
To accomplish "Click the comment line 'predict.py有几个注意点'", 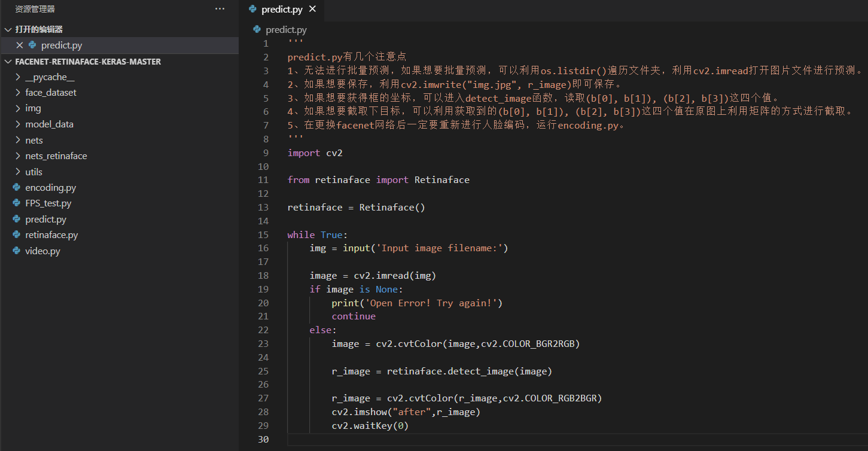I will (x=347, y=57).
